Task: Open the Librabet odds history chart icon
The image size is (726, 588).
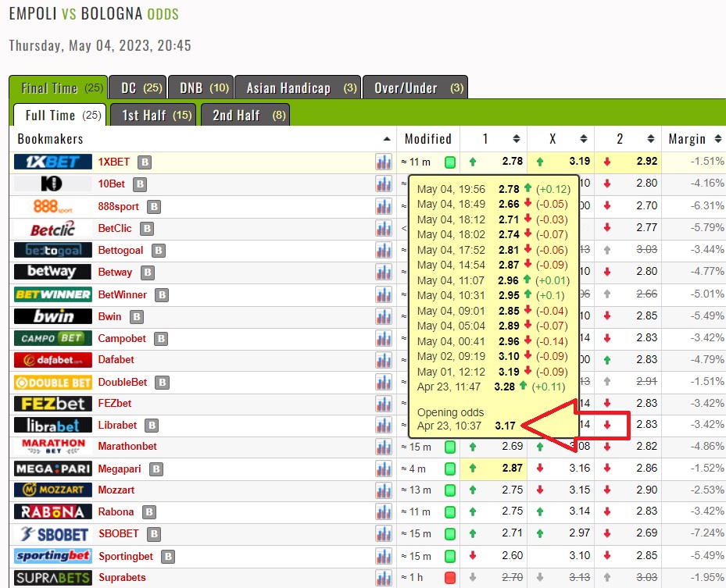Action: coord(384,425)
